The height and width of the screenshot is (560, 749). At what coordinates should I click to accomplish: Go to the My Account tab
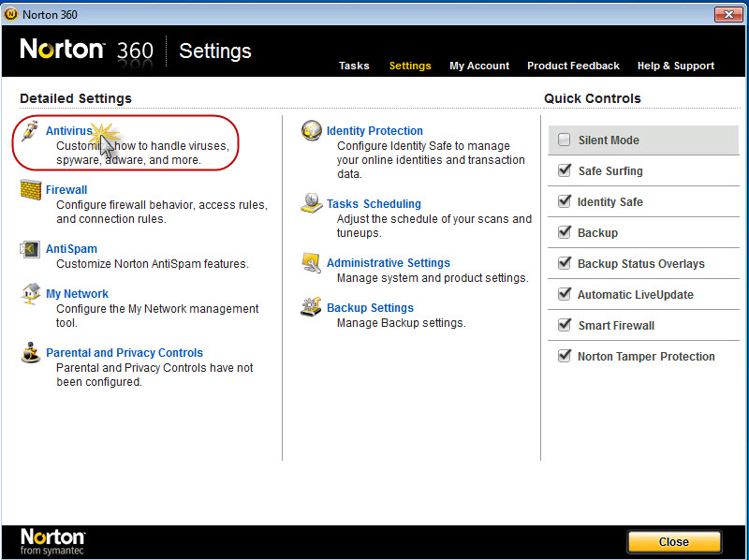(479, 66)
